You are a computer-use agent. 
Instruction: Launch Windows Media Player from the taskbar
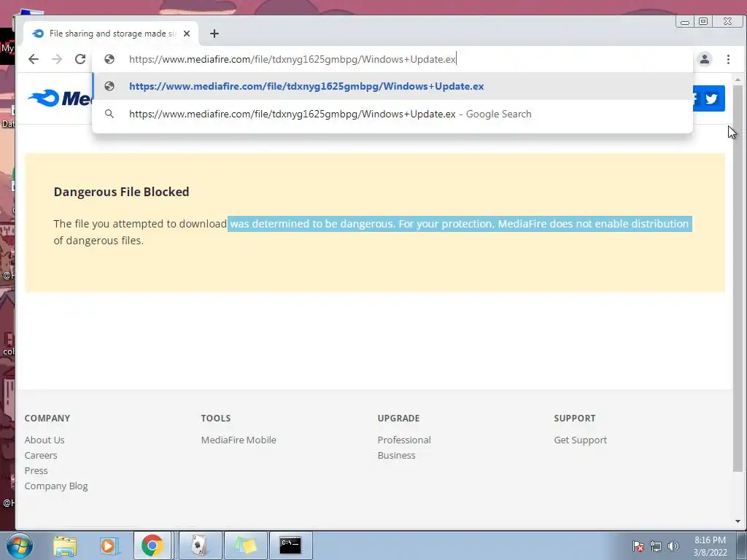pos(108,545)
